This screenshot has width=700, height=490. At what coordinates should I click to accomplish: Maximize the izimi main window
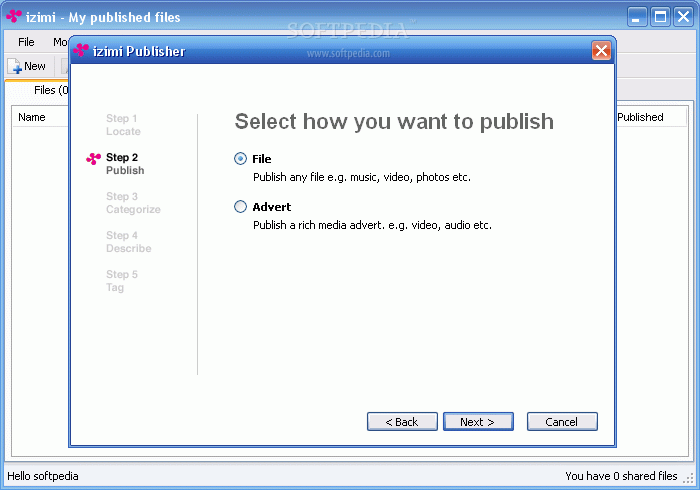pyautogui.click(x=660, y=17)
